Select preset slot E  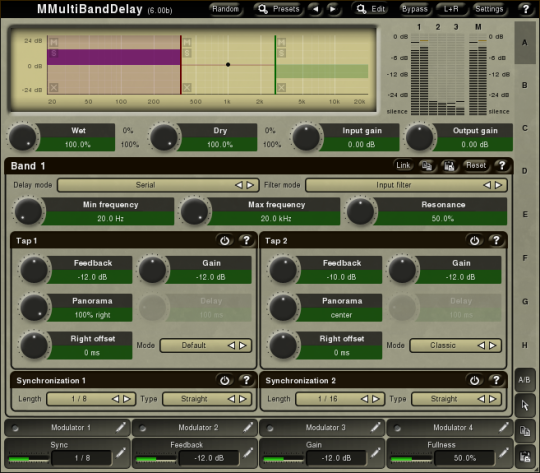(525, 214)
